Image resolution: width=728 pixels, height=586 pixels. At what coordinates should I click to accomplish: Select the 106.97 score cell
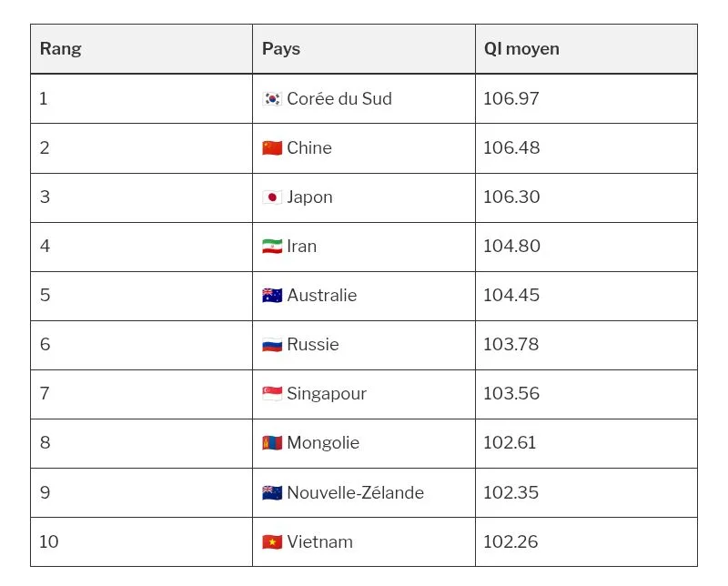click(511, 99)
